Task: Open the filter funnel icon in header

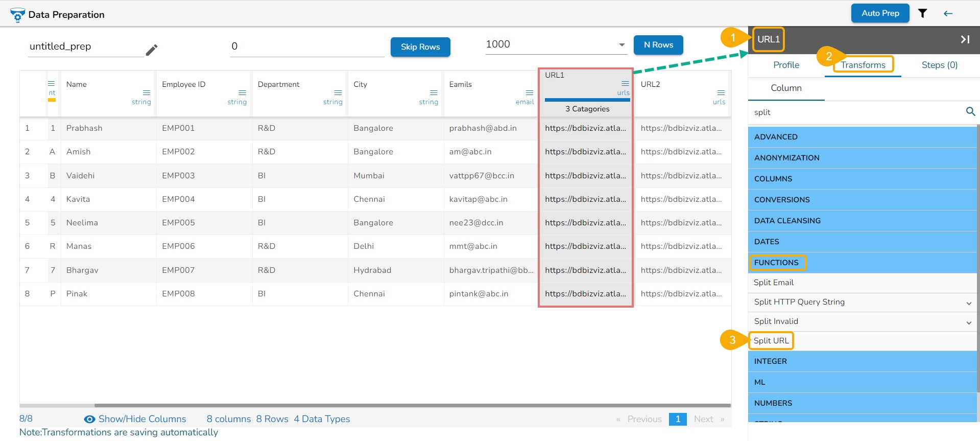Action: coord(922,13)
